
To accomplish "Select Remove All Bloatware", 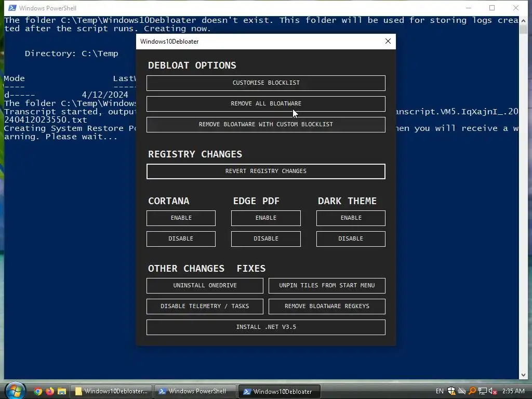I will coord(265,103).
